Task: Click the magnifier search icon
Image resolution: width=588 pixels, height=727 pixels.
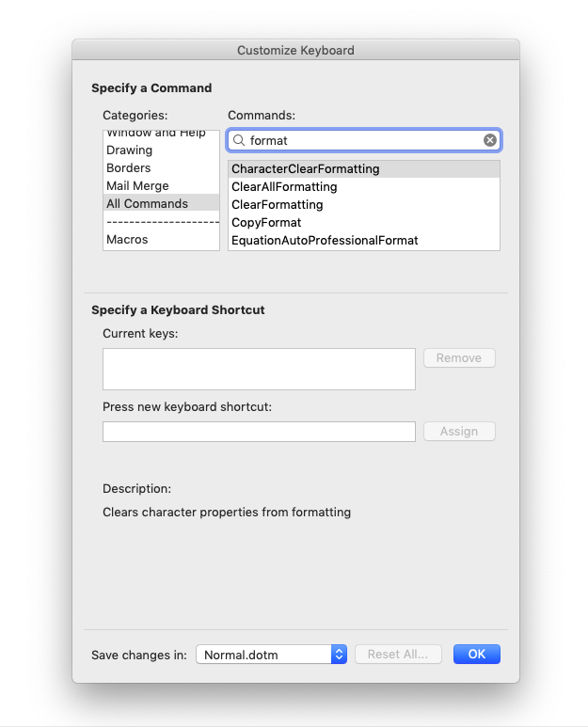Action: click(238, 140)
